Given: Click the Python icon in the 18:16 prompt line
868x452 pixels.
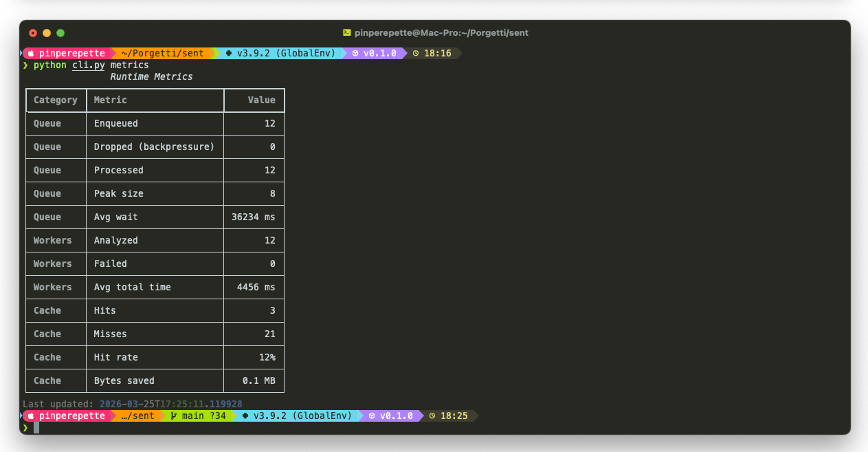Looking at the screenshot, I should 229,53.
